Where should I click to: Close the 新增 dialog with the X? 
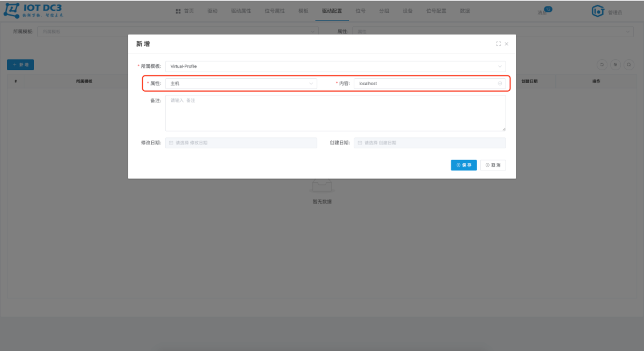[506, 44]
